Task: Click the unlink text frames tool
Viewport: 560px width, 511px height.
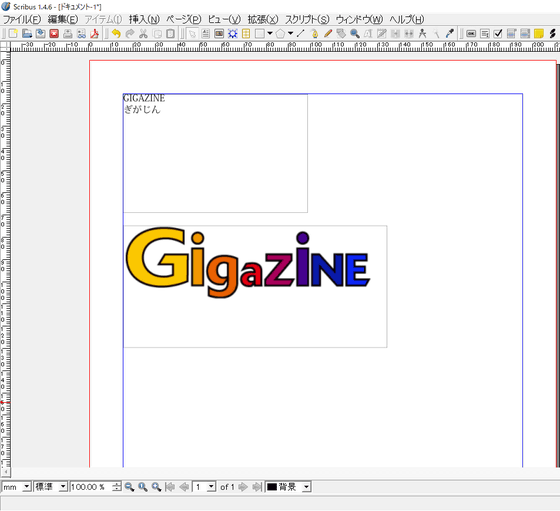Action: 409,34
